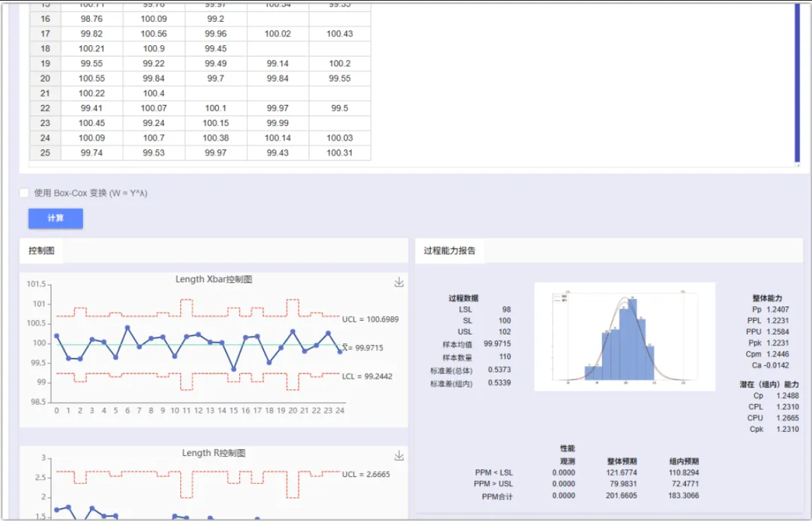The image size is (812, 521).
Task: Select row header 25 in data table
Action: (x=45, y=153)
